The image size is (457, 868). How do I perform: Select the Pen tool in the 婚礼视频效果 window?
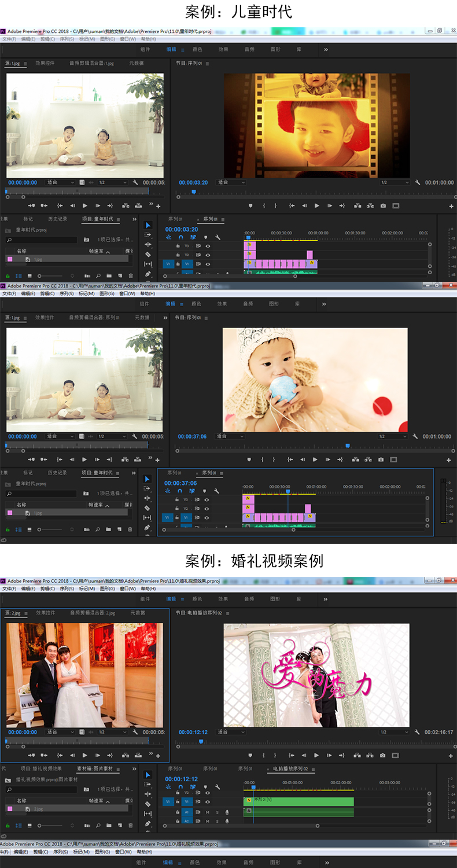coord(148,823)
